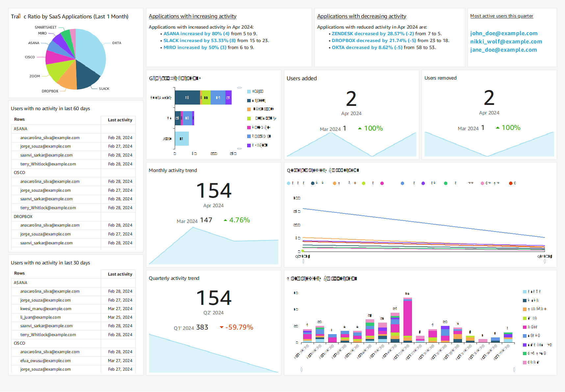The image size is (565, 392).
Task: Open the ZENDESK decreased by 28.57% link
Action: (x=372, y=34)
